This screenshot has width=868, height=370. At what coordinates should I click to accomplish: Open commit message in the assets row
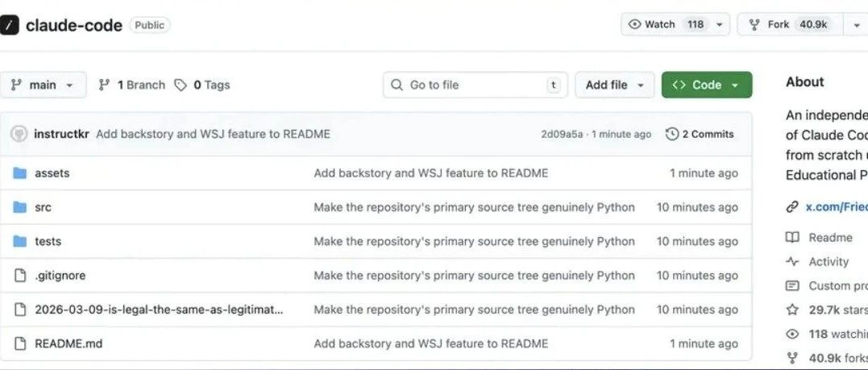[430, 173]
